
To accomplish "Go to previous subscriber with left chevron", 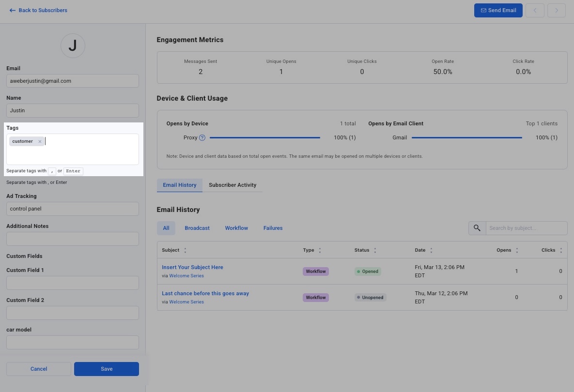I will click(535, 10).
